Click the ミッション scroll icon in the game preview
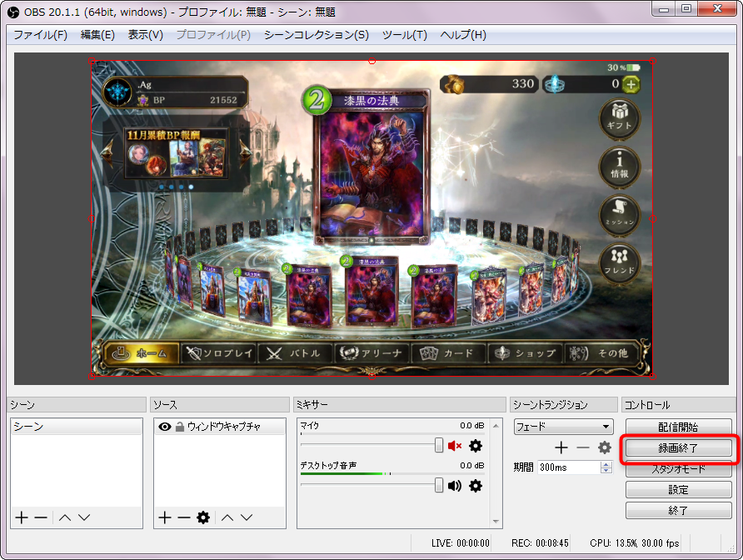 (x=620, y=214)
